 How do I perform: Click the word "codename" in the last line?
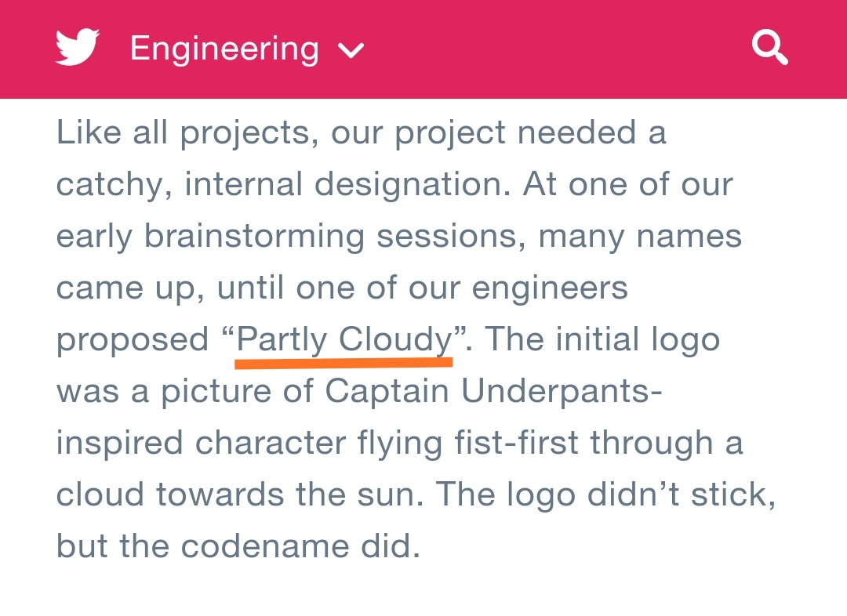point(265,545)
